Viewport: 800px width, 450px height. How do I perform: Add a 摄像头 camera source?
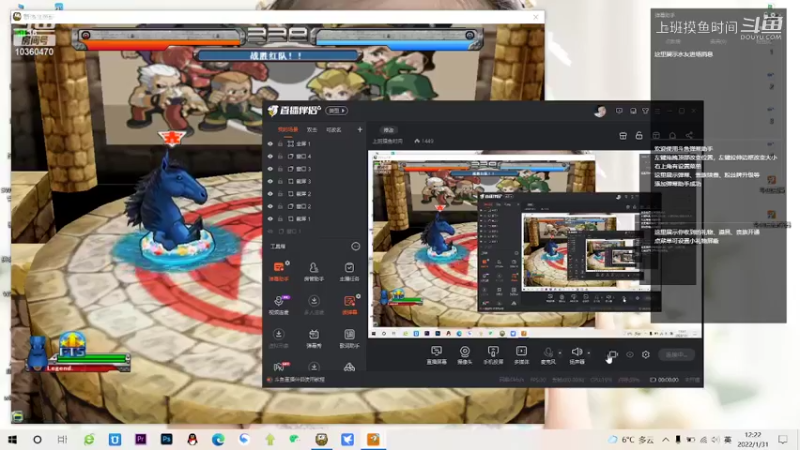[464, 355]
